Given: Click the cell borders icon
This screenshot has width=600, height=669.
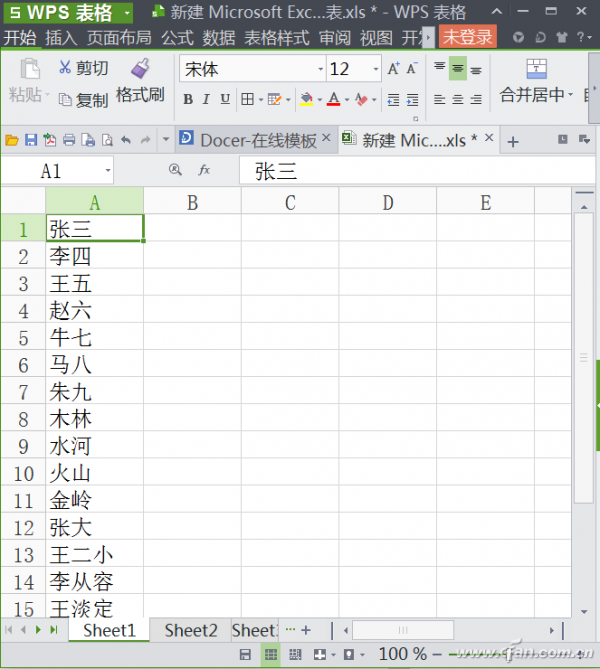Looking at the screenshot, I should coord(247,99).
